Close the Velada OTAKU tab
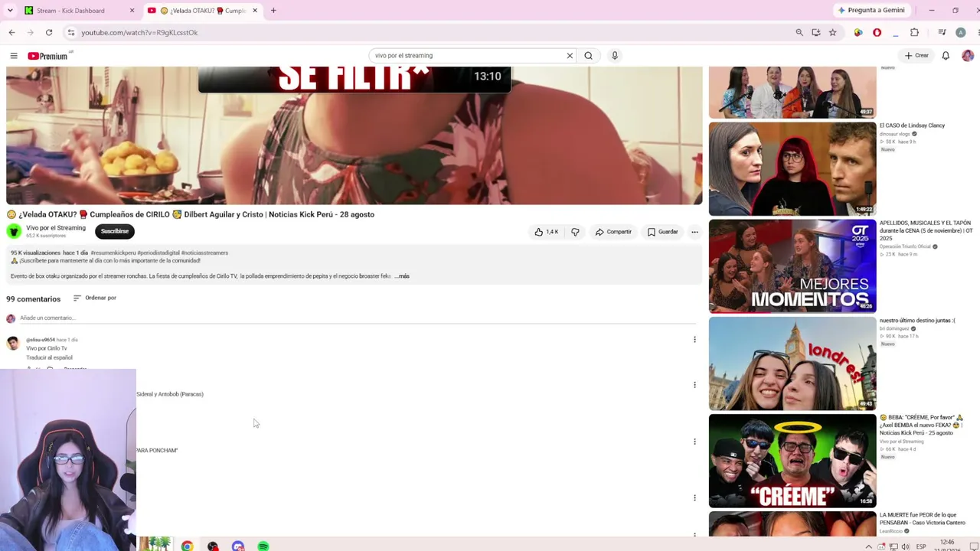 tap(255, 11)
